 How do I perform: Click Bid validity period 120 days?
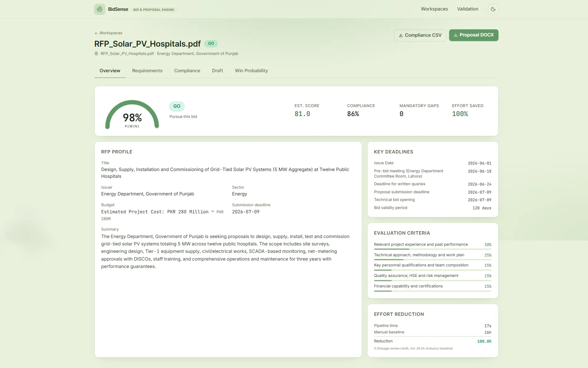click(x=482, y=208)
